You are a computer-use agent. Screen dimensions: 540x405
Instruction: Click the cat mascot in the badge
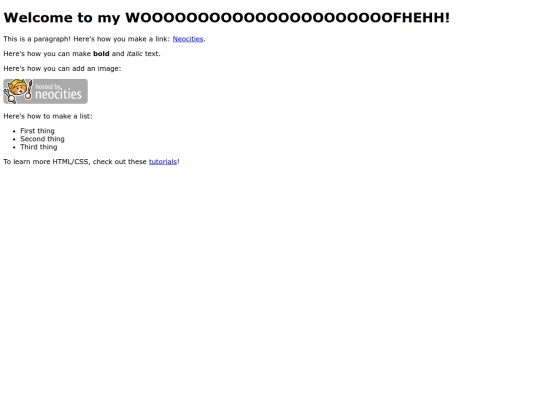(18, 91)
